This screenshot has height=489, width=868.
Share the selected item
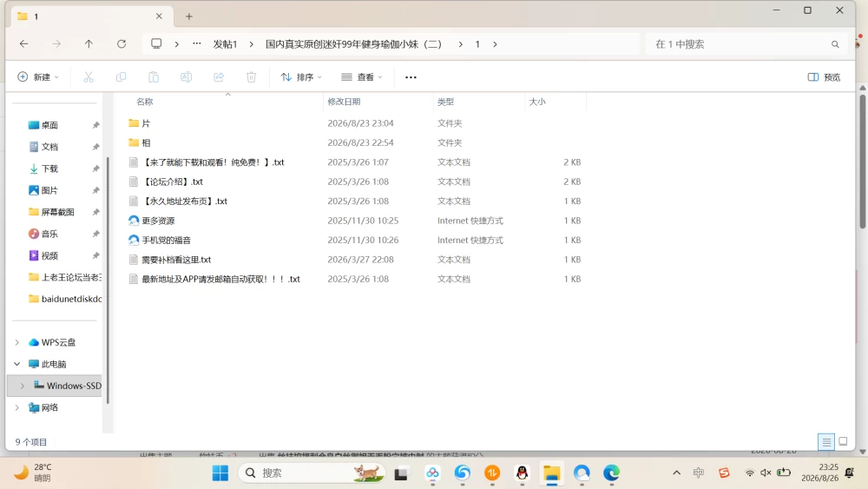point(219,77)
